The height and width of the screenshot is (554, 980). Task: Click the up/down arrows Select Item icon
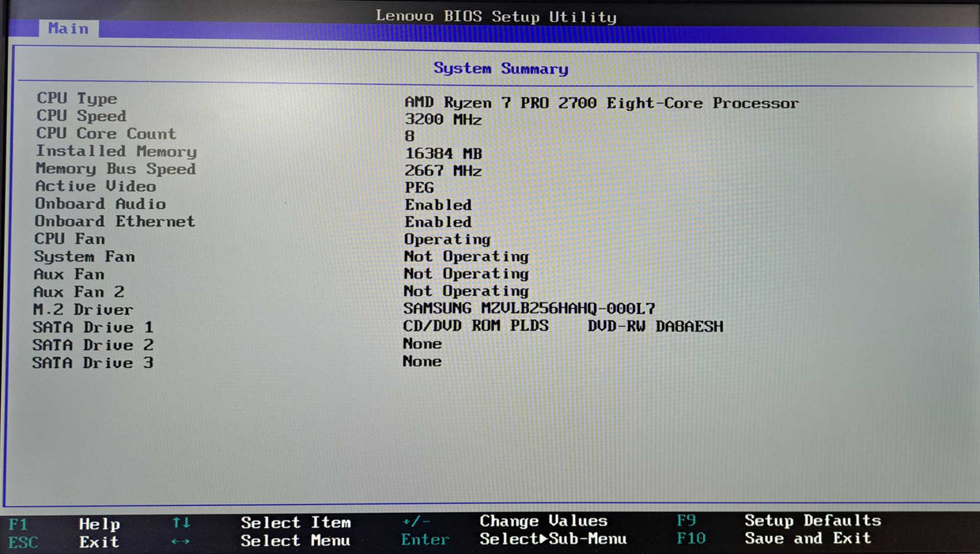tap(181, 523)
